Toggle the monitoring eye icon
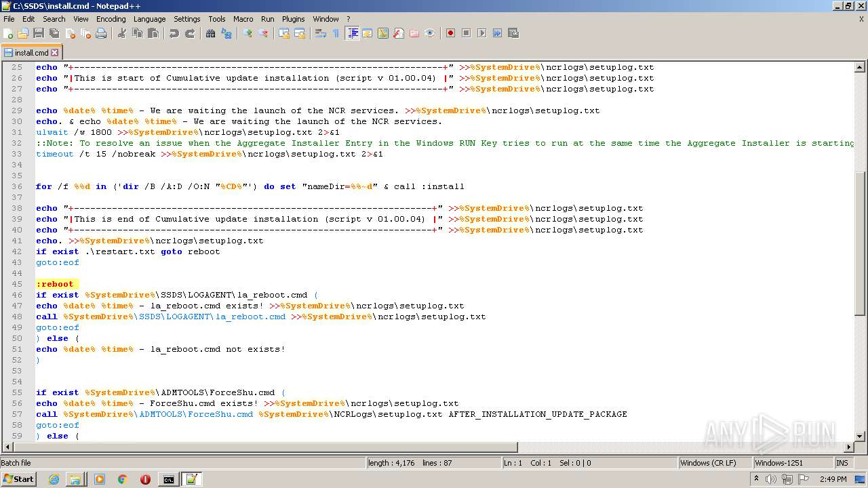Viewport: 868px width, 488px height. click(x=430, y=33)
